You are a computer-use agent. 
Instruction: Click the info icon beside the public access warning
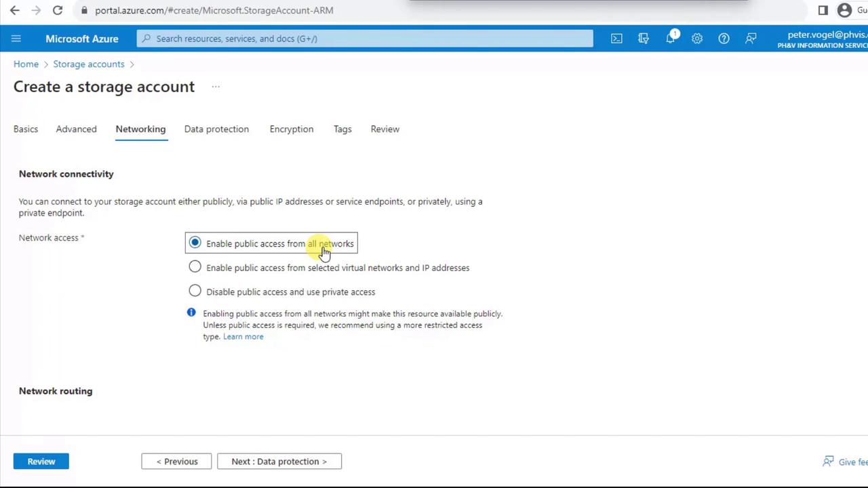191,312
